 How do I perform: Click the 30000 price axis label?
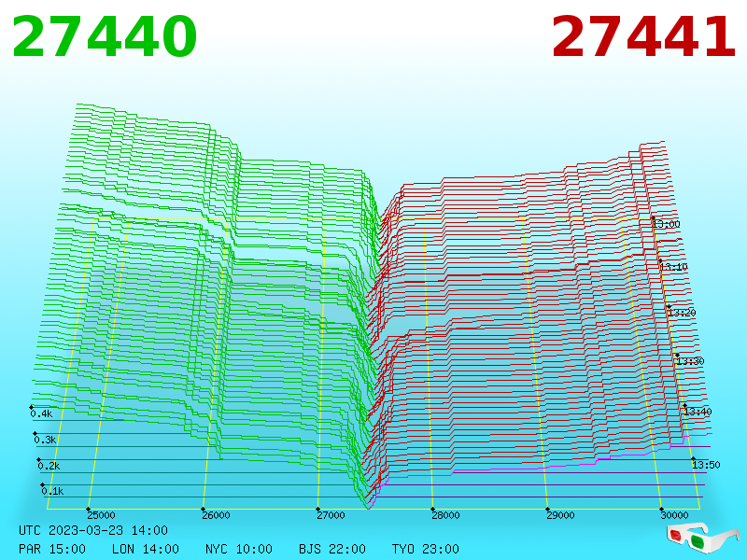point(674,515)
